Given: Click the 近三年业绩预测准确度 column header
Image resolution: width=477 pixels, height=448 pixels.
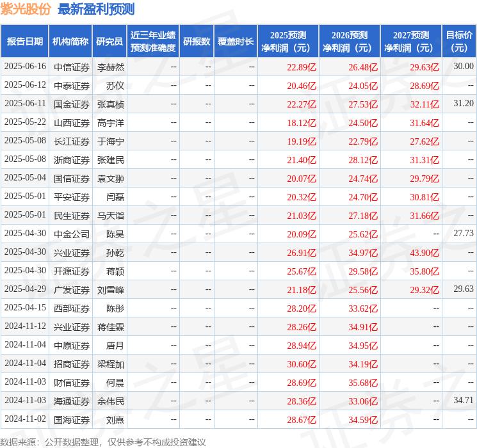Looking at the screenshot, I should click(x=153, y=42).
